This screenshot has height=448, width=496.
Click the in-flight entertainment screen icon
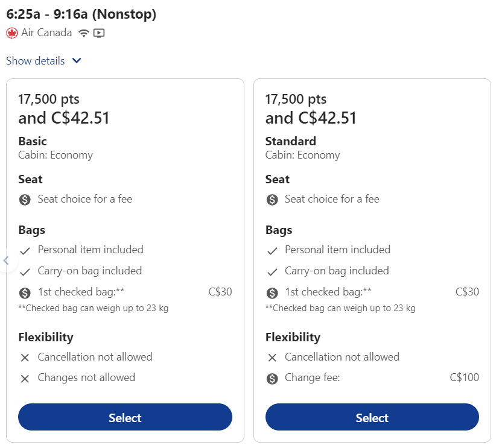point(99,33)
